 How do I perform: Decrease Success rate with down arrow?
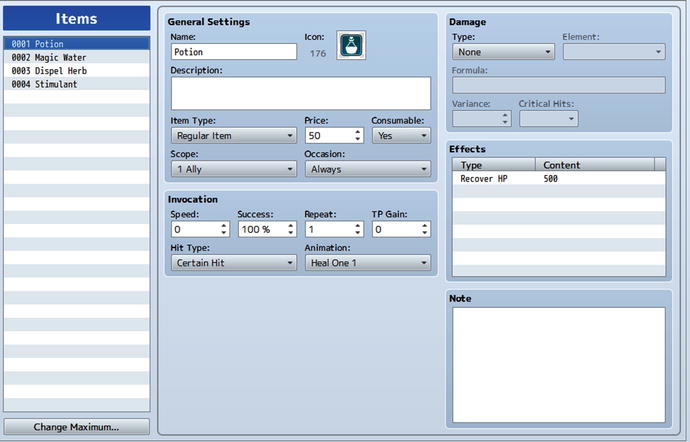tap(291, 233)
